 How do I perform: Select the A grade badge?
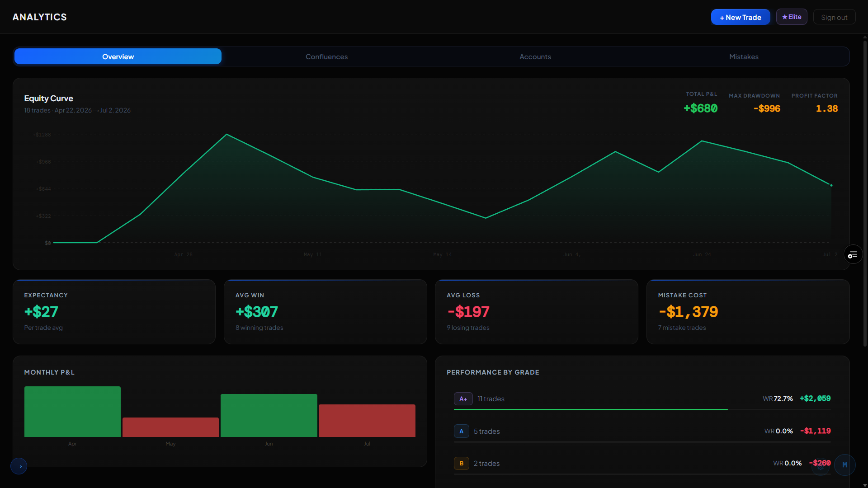(x=461, y=432)
